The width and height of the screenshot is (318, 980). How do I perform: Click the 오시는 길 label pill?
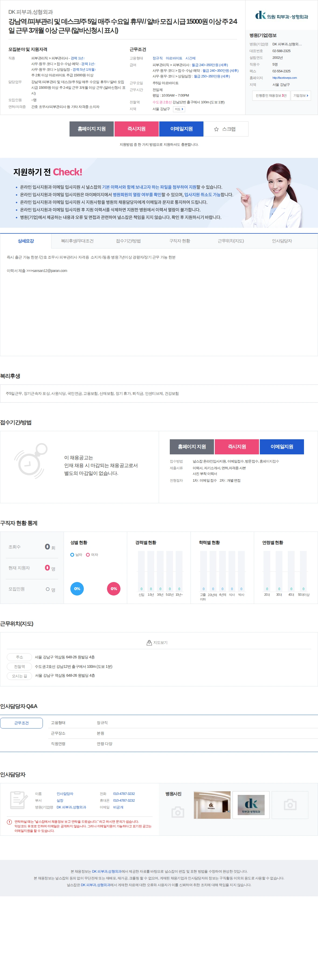[x=19, y=676]
